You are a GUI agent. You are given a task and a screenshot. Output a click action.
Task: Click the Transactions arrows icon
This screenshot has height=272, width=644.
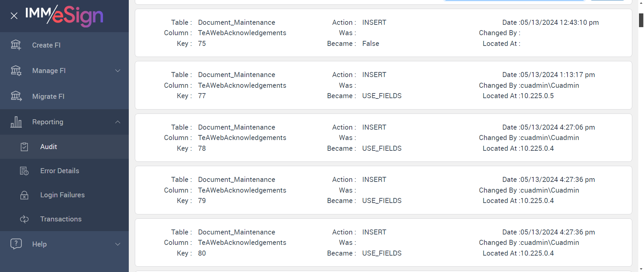[x=24, y=219]
